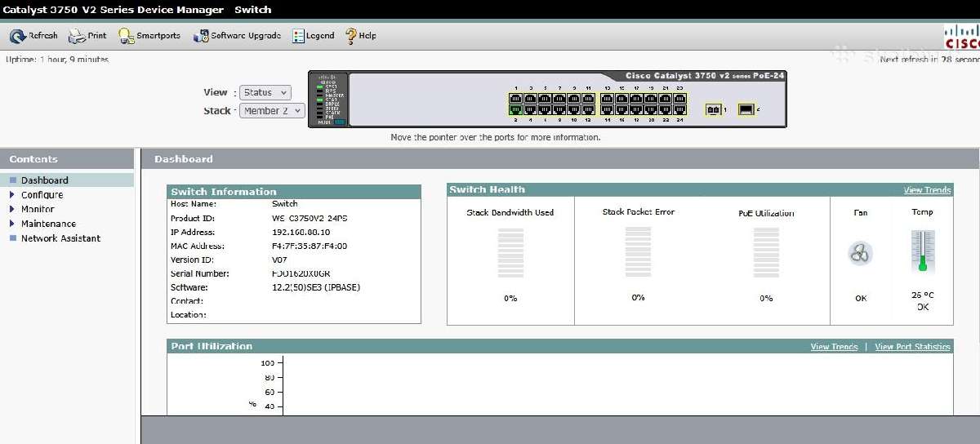Select port 13 on the switch image
The width and height of the screenshot is (980, 444).
(x=608, y=98)
